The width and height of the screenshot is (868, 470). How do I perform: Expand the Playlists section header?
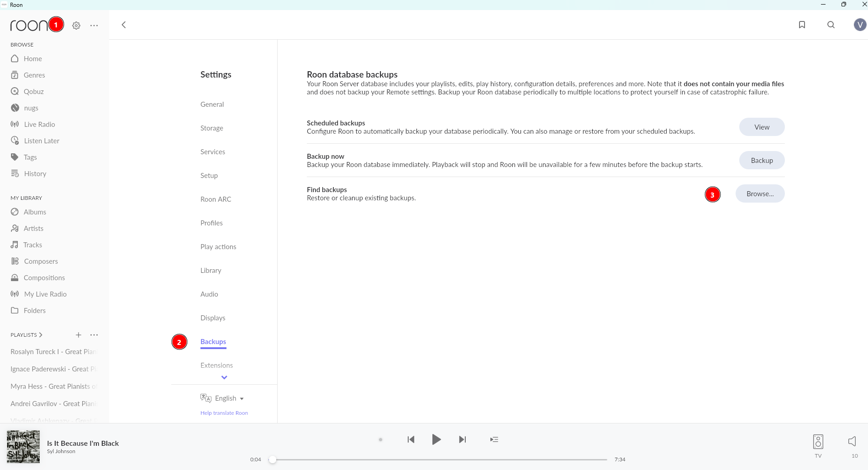click(26, 335)
